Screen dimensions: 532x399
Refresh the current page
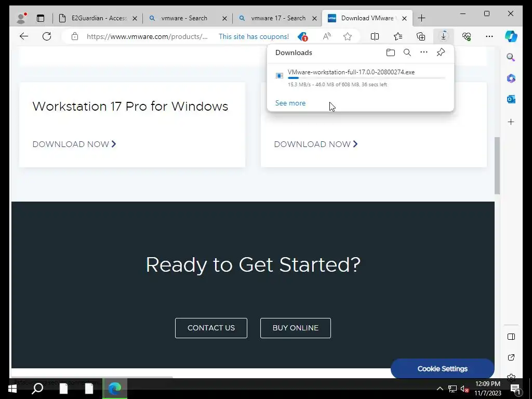click(47, 36)
